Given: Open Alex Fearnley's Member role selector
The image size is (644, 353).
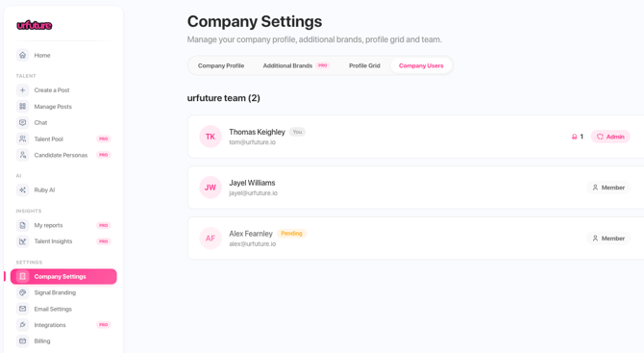Looking at the screenshot, I should (608, 239).
